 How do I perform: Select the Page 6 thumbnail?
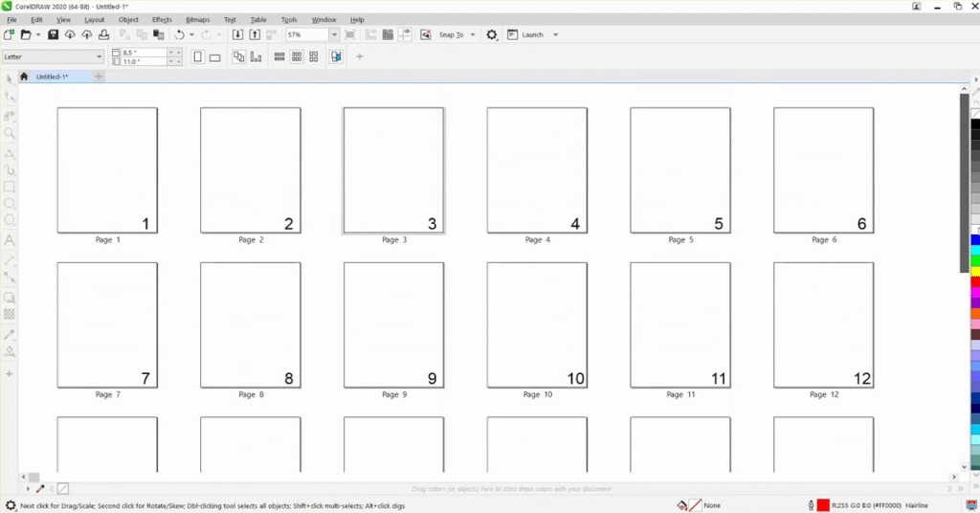[824, 170]
